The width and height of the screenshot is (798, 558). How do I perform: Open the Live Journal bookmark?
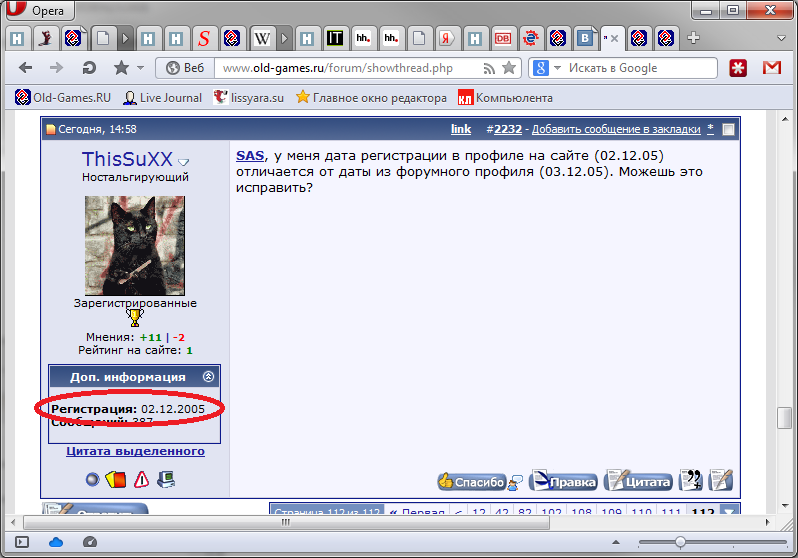[163, 97]
